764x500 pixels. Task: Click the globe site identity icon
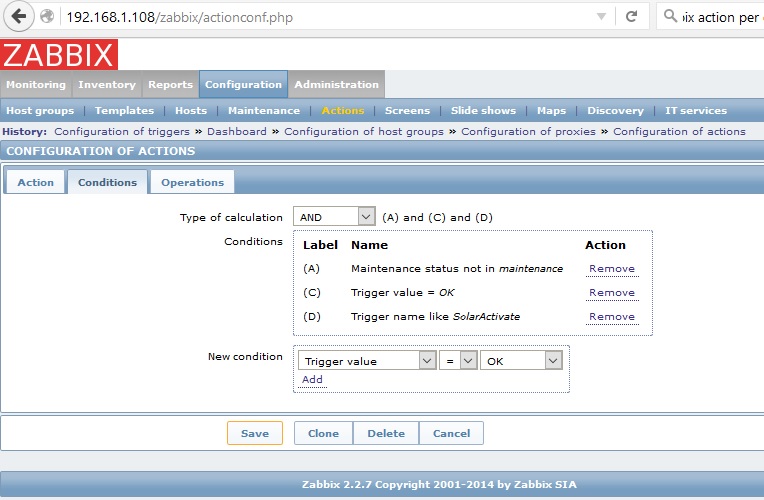click(47, 17)
